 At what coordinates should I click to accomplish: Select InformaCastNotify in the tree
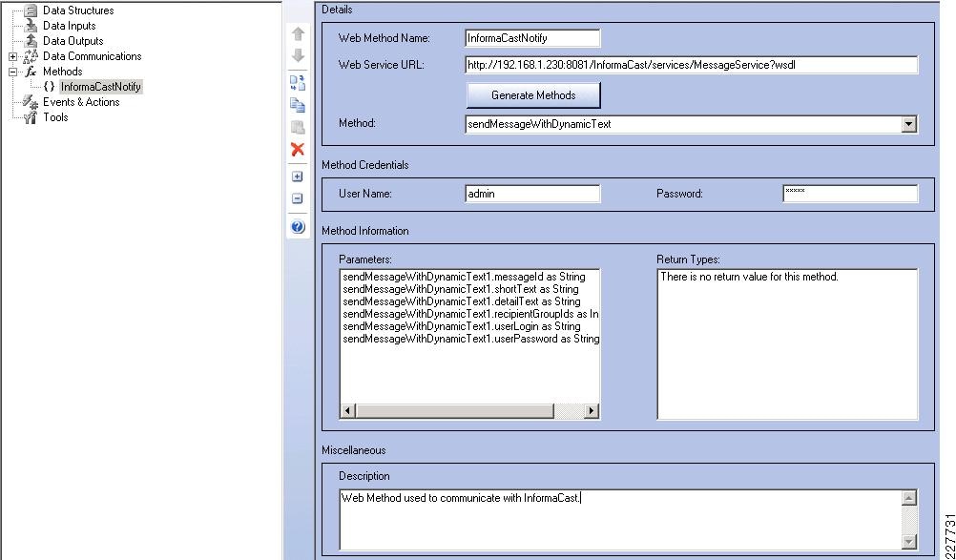pyautogui.click(x=101, y=87)
